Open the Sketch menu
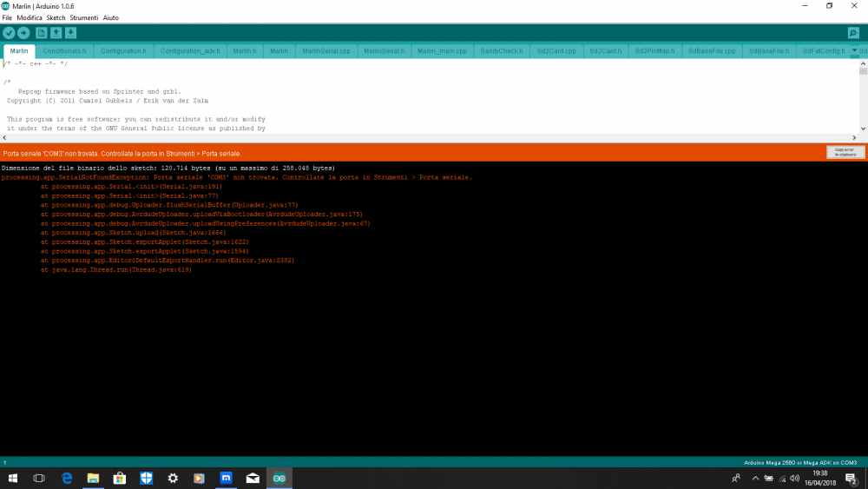This screenshot has height=489, width=868. coord(56,17)
